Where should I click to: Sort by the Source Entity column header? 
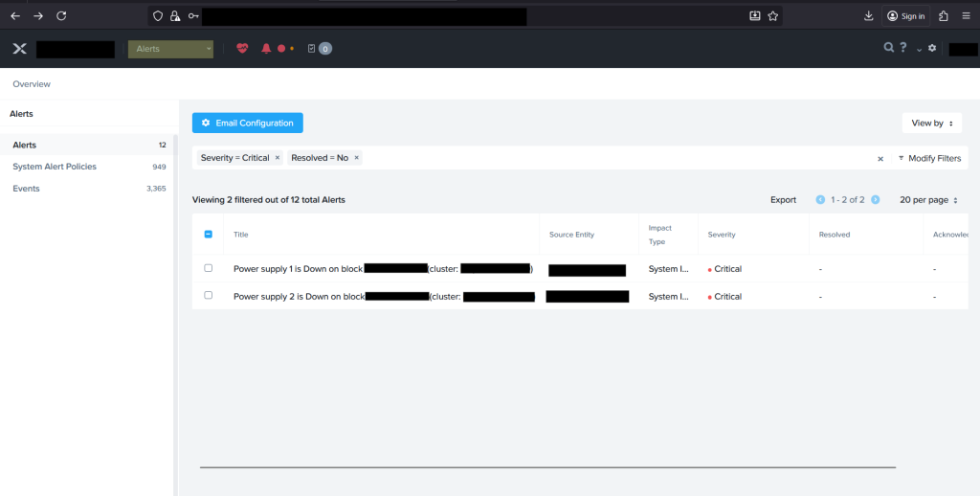click(572, 235)
